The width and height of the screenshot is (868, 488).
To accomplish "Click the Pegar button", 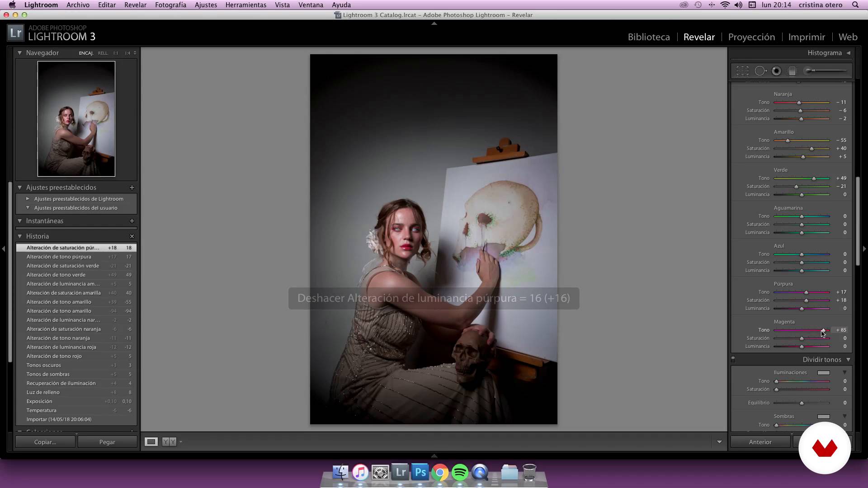I will point(107,442).
